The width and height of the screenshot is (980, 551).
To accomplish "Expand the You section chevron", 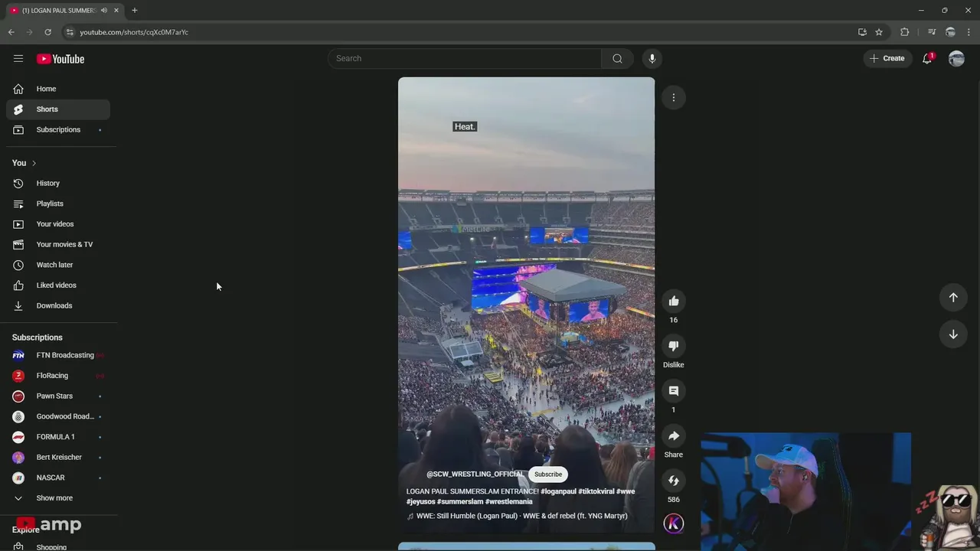I will point(34,163).
